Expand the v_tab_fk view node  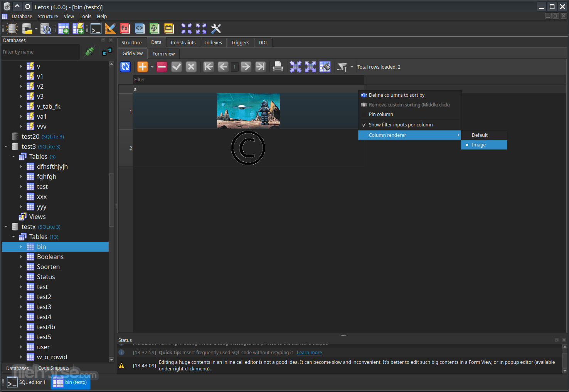click(x=21, y=106)
